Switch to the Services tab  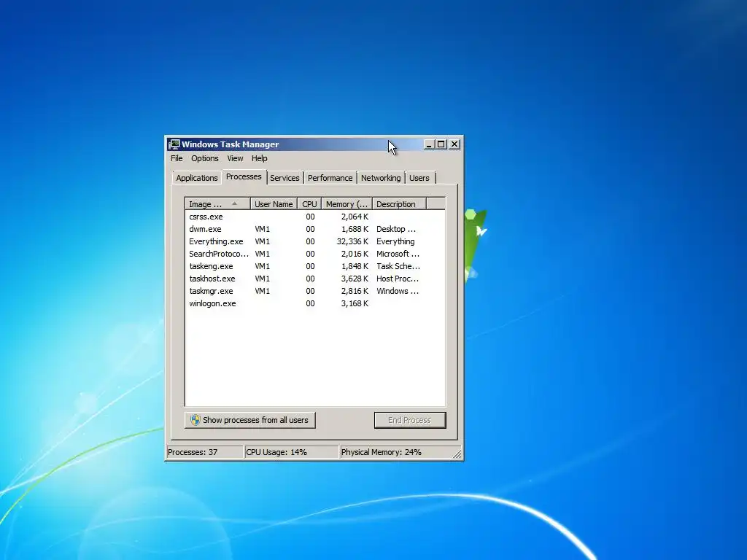[x=285, y=178]
